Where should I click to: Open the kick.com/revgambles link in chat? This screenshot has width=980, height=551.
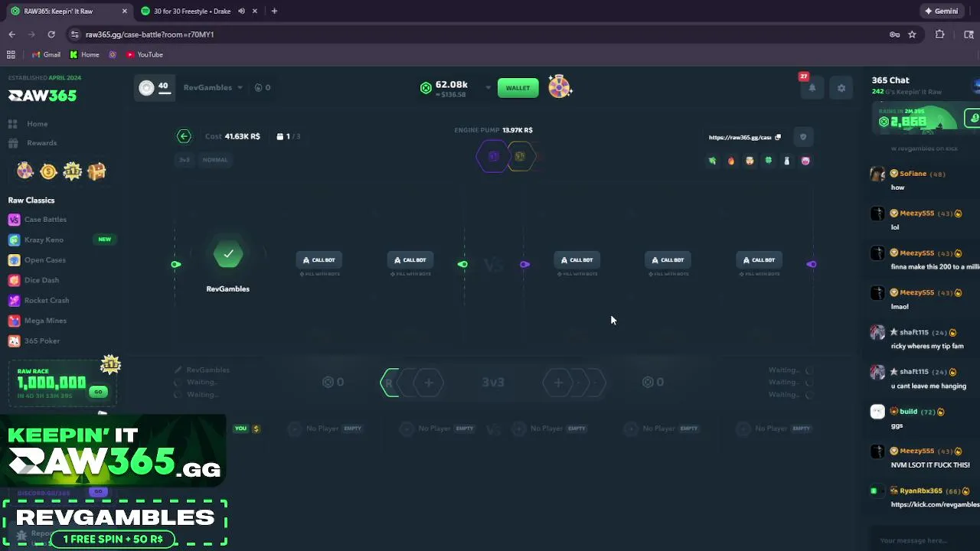[935, 505]
